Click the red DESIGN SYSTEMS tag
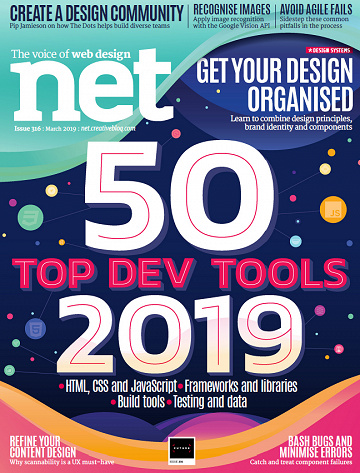 click(329, 50)
